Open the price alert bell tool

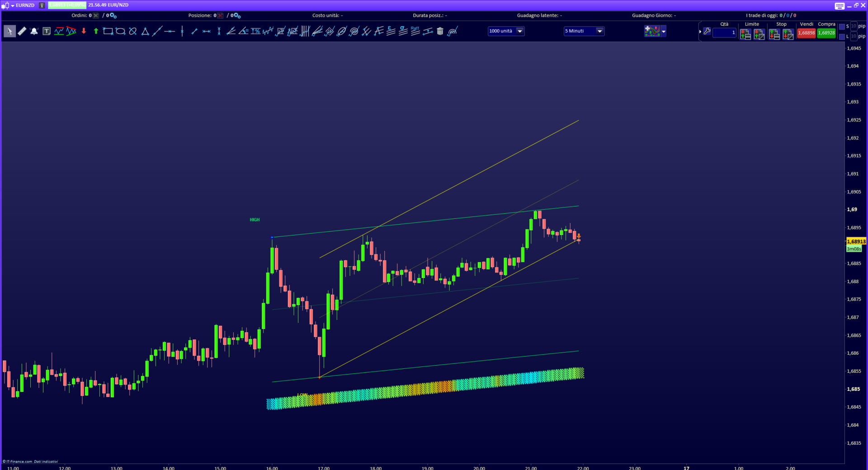click(x=34, y=31)
